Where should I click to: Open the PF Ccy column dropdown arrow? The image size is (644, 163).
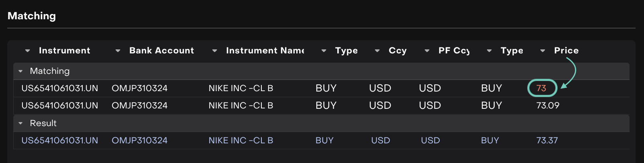[x=427, y=51]
